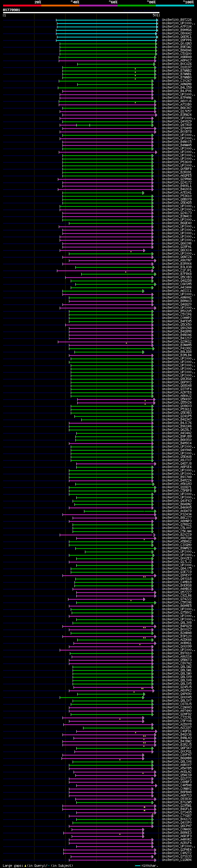Open hit UniRef100_B9T226

pos(177,20)
